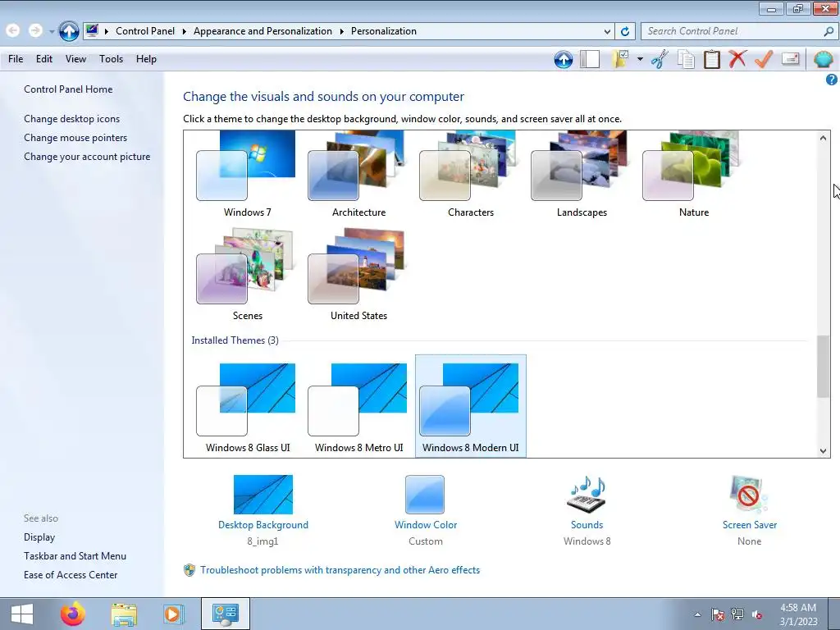
Task: Click the Cut scissors icon
Action: pos(660,59)
